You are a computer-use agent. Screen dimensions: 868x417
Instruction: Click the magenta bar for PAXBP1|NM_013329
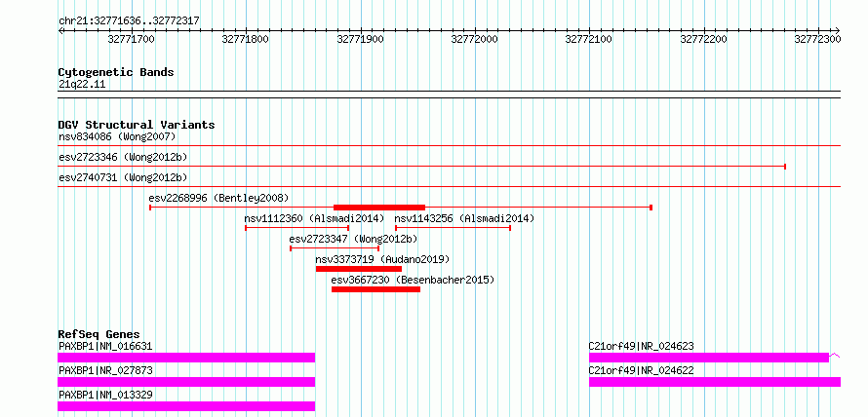186,406
